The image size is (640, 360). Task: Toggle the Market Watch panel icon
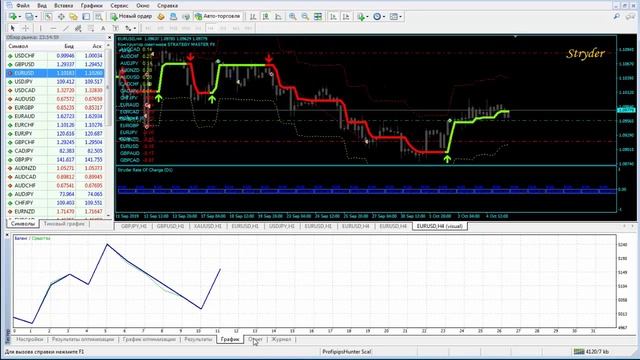click(48, 17)
